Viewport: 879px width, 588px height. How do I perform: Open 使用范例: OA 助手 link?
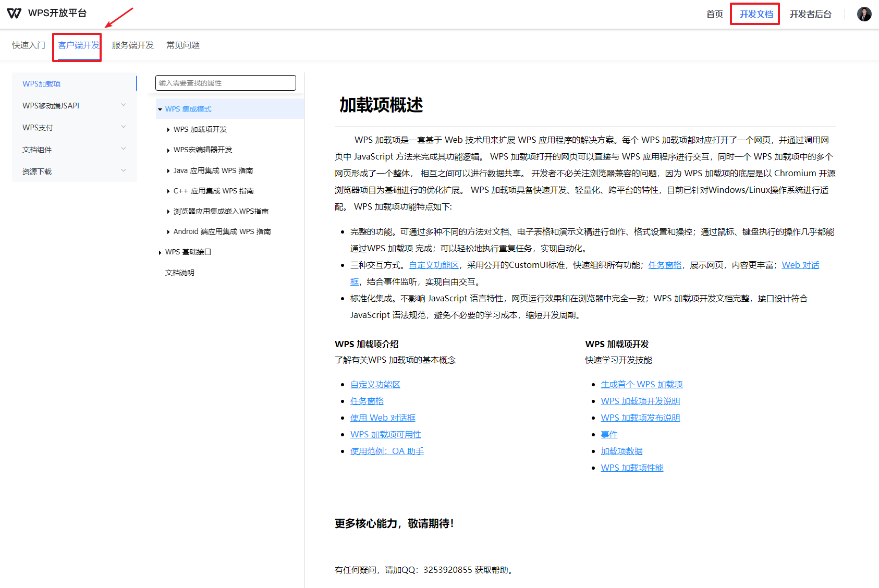387,451
